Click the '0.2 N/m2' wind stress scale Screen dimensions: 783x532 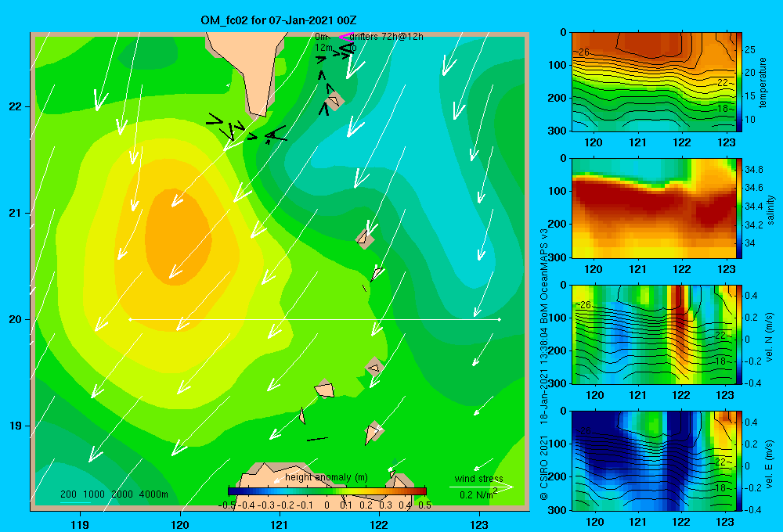478,494
